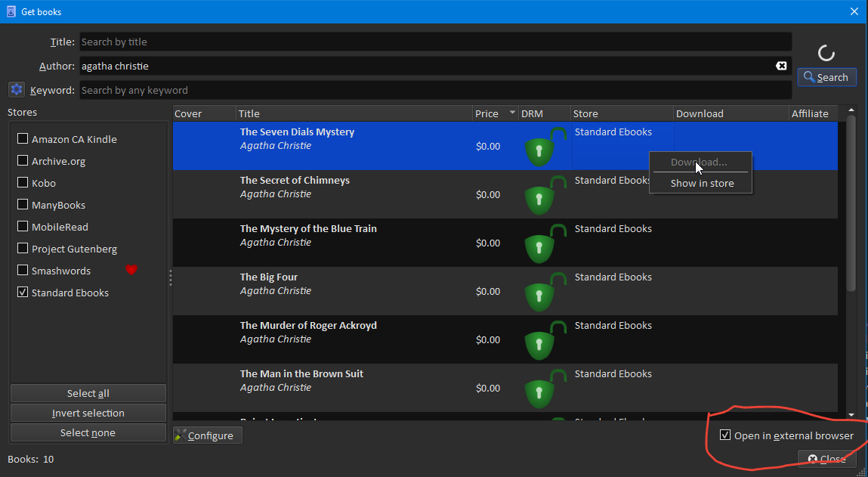Click the Select all stores button
Image resolution: width=868 pixels, height=477 pixels.
pos(88,393)
